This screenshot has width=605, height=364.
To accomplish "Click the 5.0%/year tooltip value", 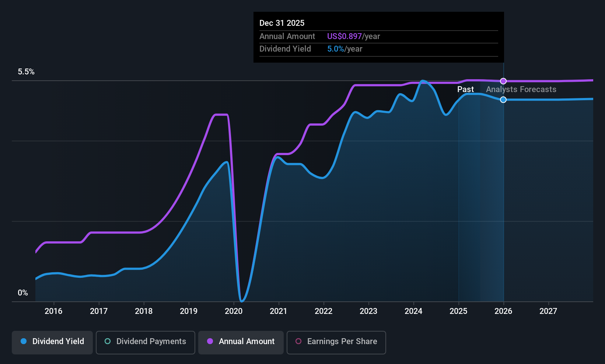I will click(345, 49).
